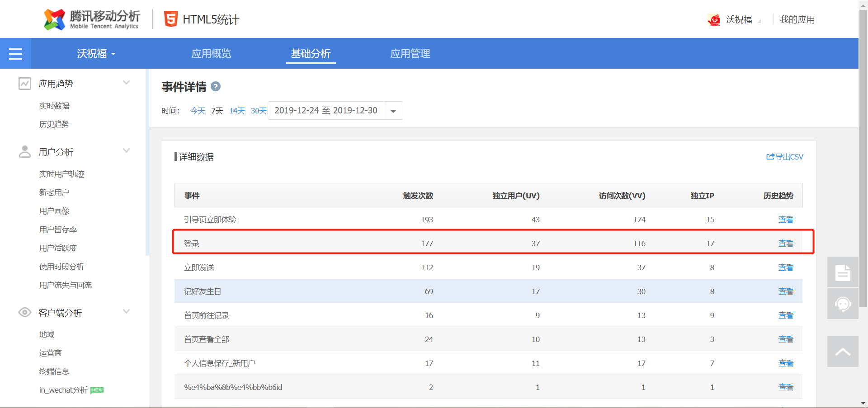This screenshot has height=408, width=868.
Task: Switch to the 应用管理 tab
Action: pos(410,54)
